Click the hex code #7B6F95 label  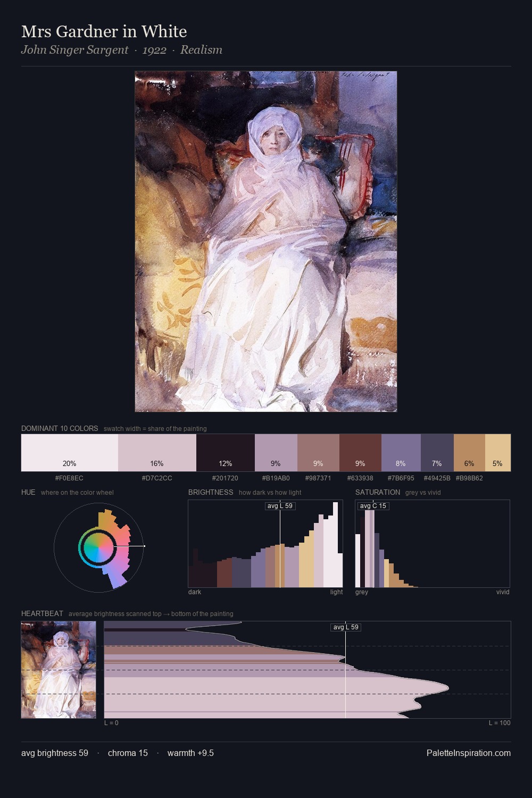pos(401,478)
